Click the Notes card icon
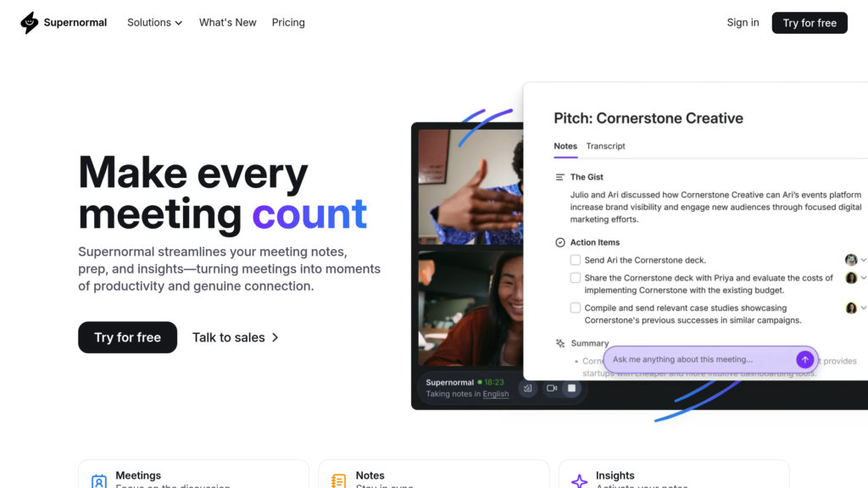The height and width of the screenshot is (488, 868). pyautogui.click(x=338, y=481)
